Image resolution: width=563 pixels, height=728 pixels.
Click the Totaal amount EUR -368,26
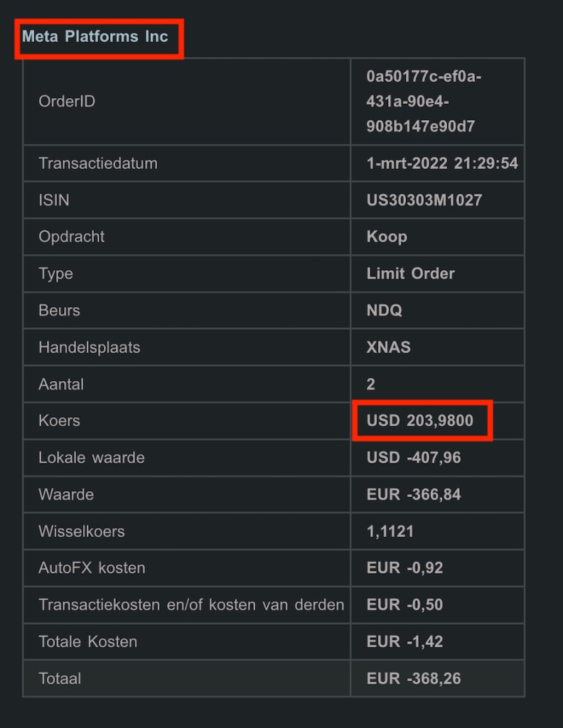pos(414,679)
